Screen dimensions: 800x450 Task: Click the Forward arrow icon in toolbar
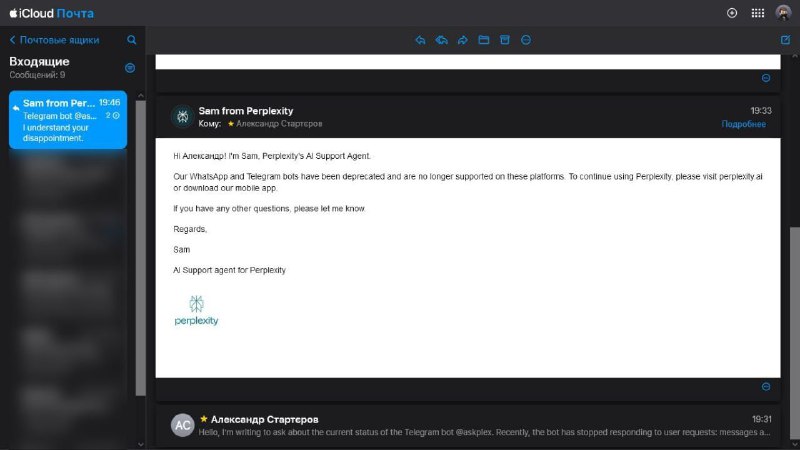(462, 40)
